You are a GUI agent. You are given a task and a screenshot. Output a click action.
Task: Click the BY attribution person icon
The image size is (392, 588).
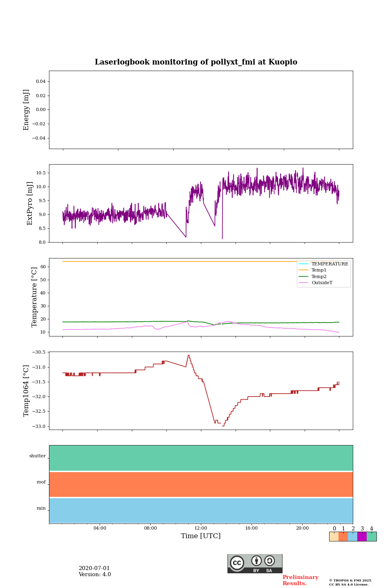(x=256, y=561)
